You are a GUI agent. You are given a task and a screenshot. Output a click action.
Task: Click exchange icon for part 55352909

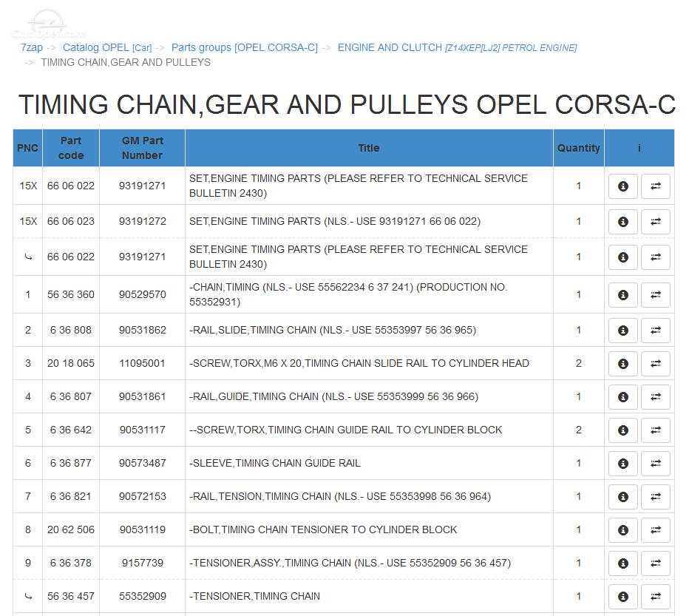(655, 596)
